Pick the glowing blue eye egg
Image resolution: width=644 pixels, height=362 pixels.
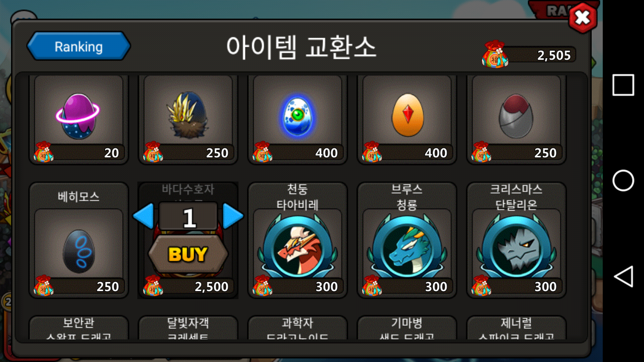tap(297, 120)
